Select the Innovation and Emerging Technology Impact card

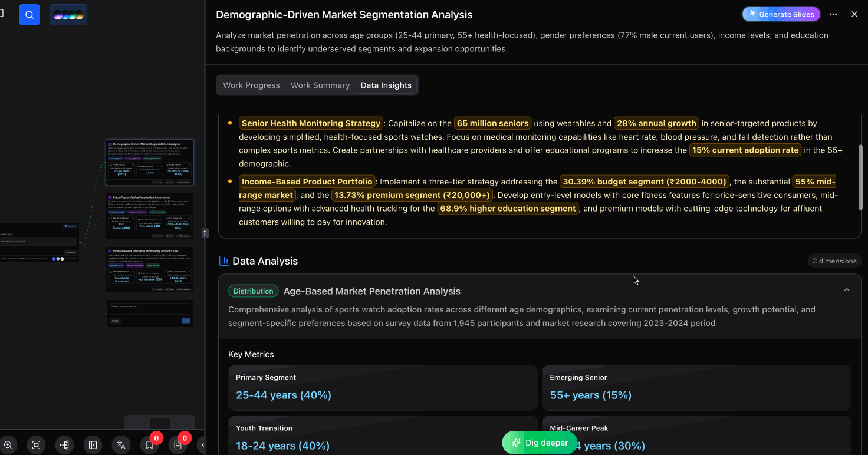[150, 269]
